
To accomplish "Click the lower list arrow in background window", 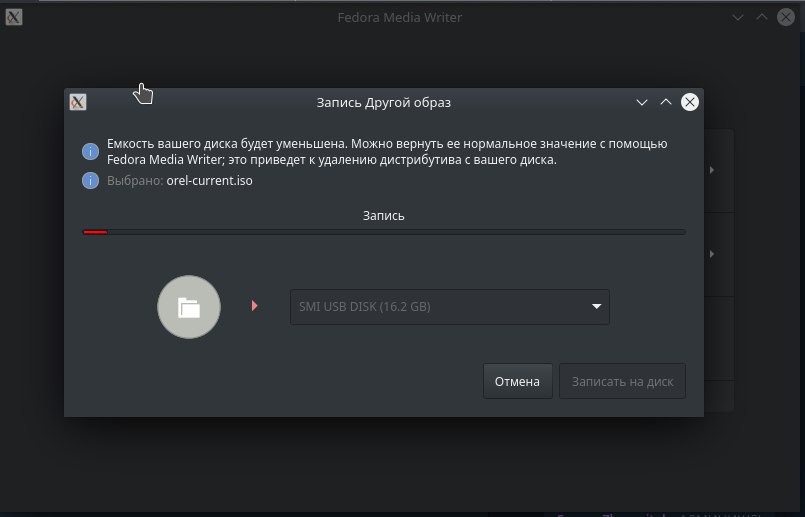I will pos(712,254).
